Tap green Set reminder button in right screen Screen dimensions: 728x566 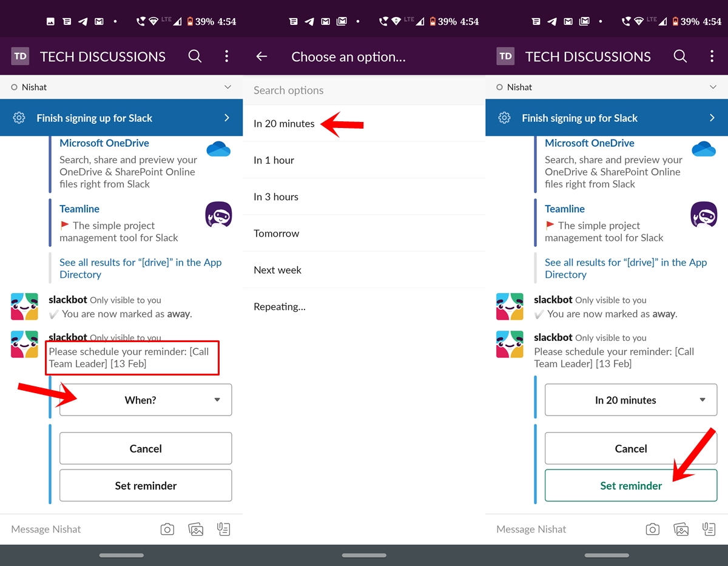pos(631,485)
